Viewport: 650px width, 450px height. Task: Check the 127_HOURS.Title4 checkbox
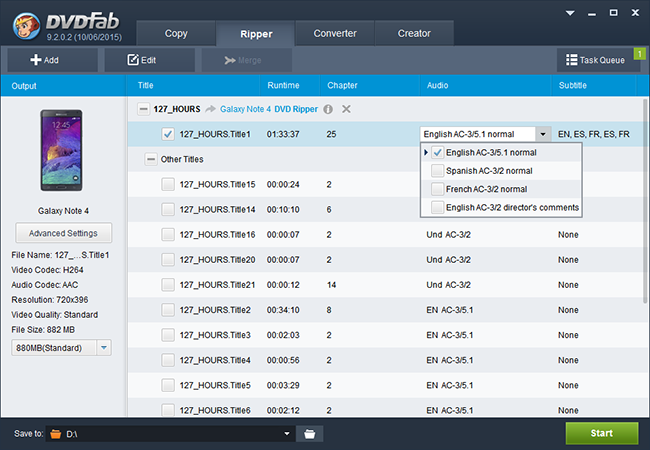(168, 360)
